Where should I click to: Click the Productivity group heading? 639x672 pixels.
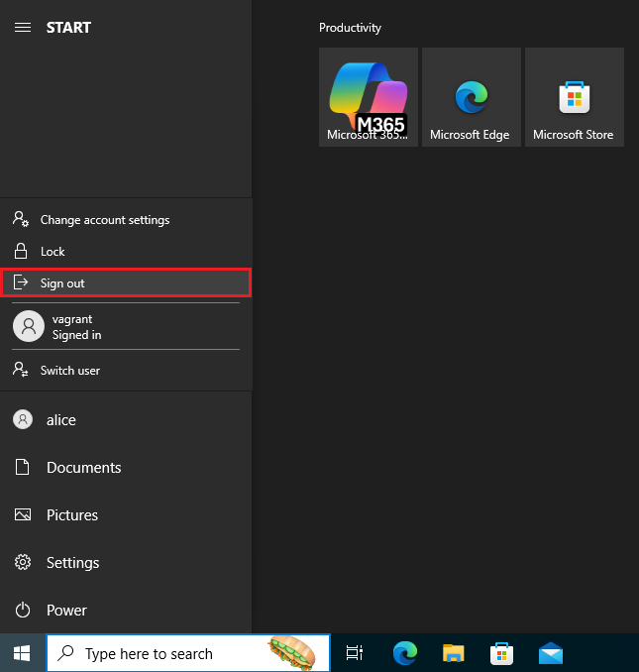click(350, 28)
